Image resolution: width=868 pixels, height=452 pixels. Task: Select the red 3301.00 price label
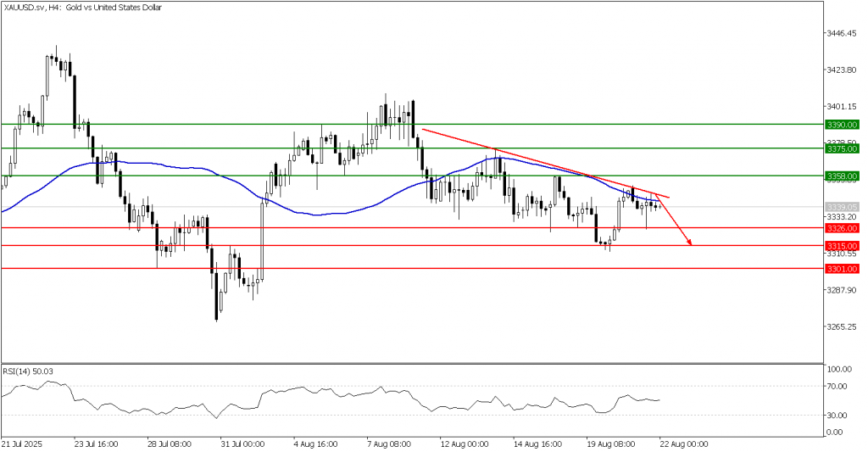click(843, 269)
